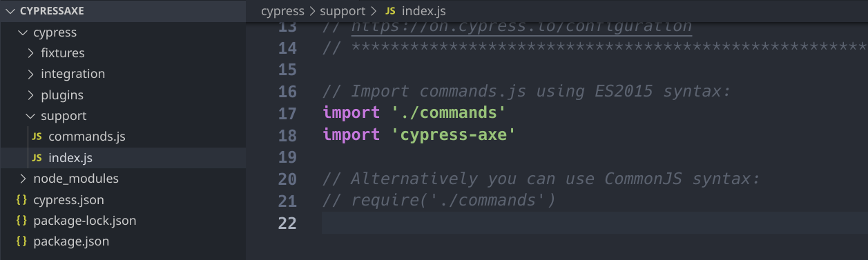Click the JSON braces icon of cypress.json

coord(21,200)
